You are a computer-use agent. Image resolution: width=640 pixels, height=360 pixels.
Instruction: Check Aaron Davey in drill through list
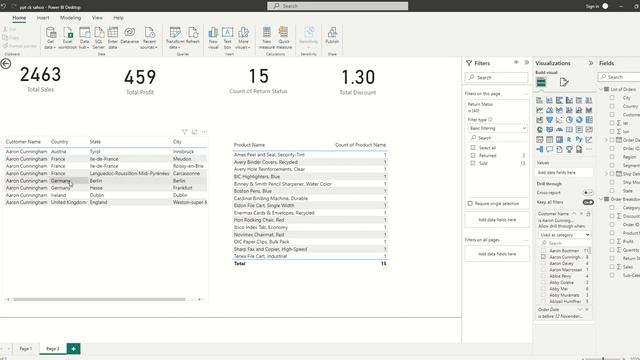(x=543, y=264)
